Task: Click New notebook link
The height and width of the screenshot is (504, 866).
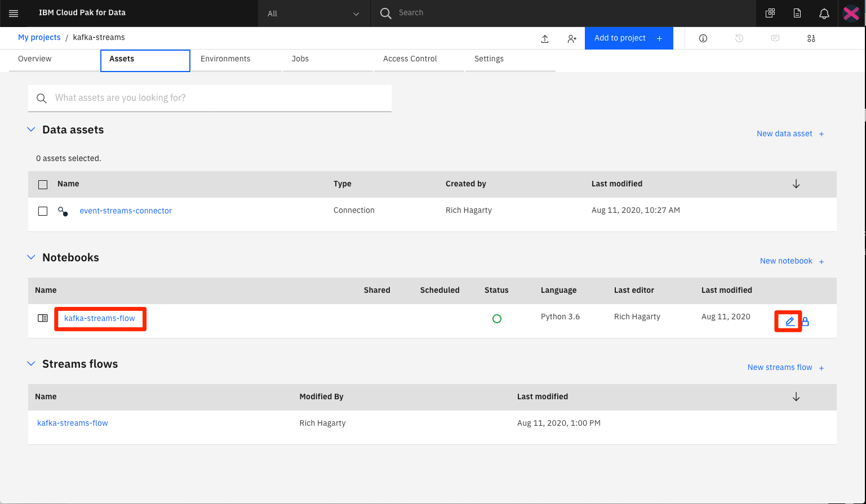Action: click(792, 261)
